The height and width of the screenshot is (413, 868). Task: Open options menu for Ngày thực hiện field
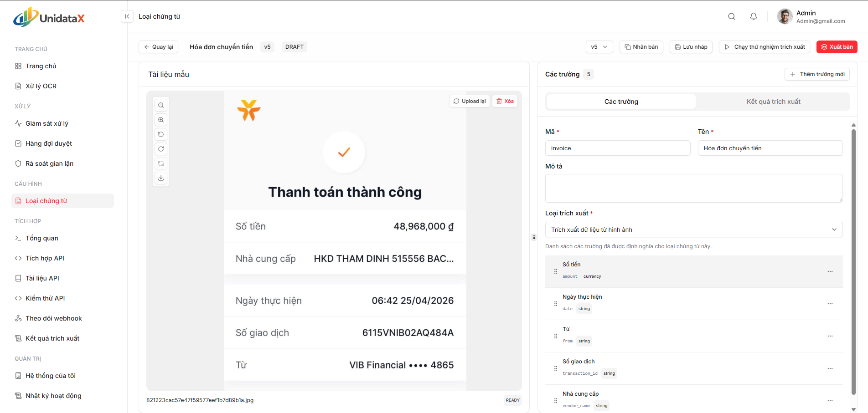(x=830, y=304)
